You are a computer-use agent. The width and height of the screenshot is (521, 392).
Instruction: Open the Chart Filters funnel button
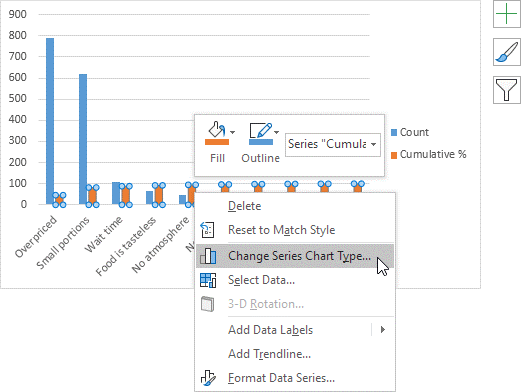click(506, 90)
